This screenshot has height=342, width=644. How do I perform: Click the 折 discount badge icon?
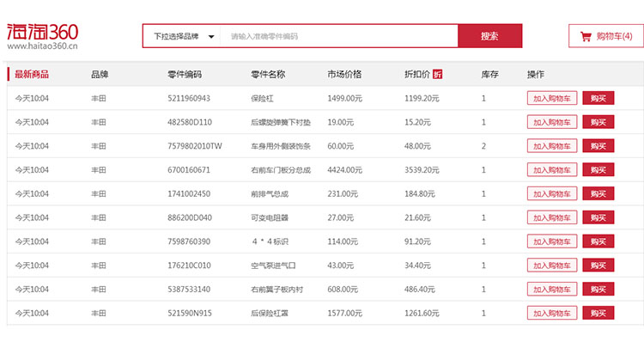(x=437, y=75)
